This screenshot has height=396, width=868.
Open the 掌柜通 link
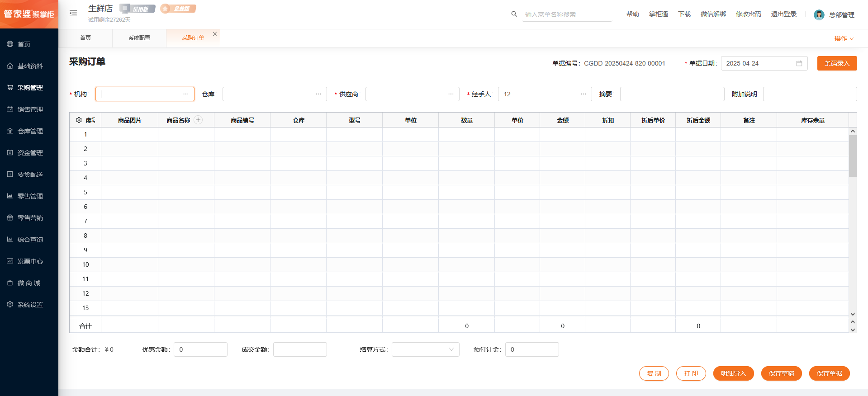coord(659,14)
